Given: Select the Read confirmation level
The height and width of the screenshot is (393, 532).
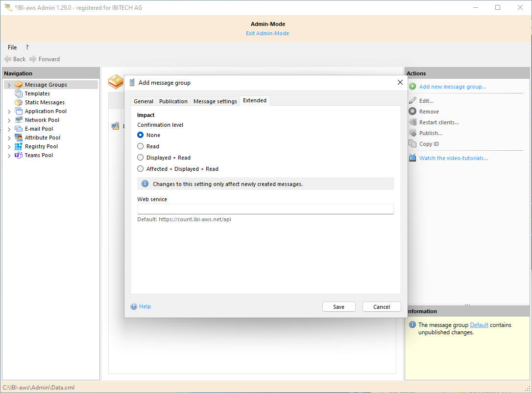Looking at the screenshot, I should pyautogui.click(x=141, y=146).
